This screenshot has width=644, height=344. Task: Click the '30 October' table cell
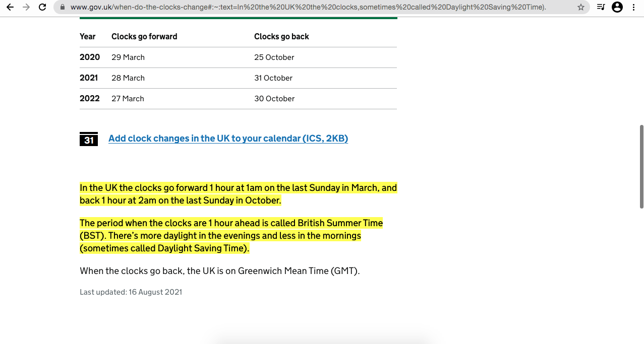click(274, 99)
